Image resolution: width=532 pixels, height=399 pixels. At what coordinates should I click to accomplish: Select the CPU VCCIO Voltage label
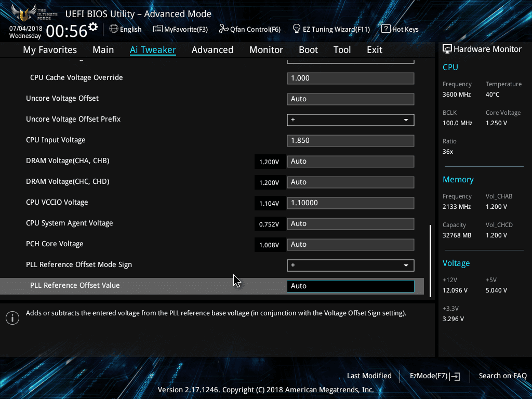click(57, 202)
